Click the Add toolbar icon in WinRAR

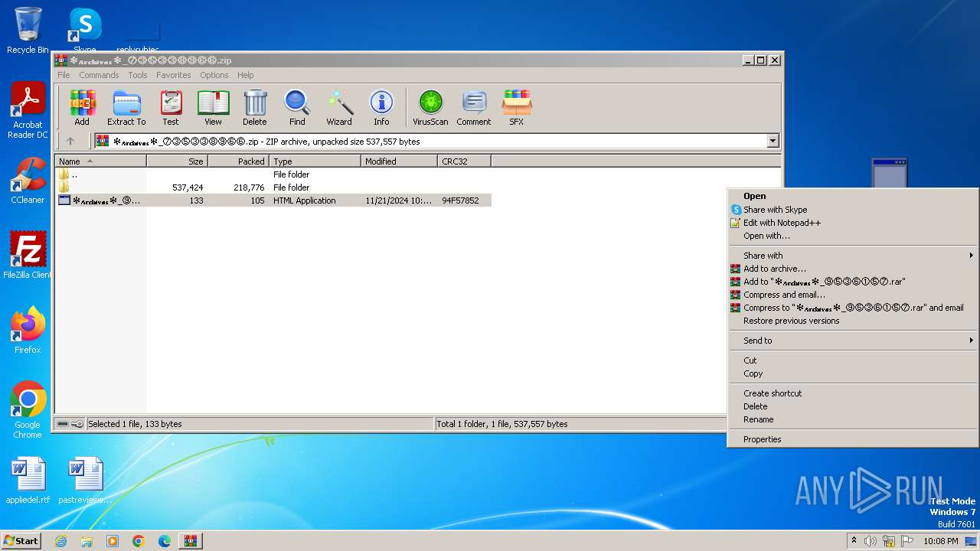coord(82,107)
